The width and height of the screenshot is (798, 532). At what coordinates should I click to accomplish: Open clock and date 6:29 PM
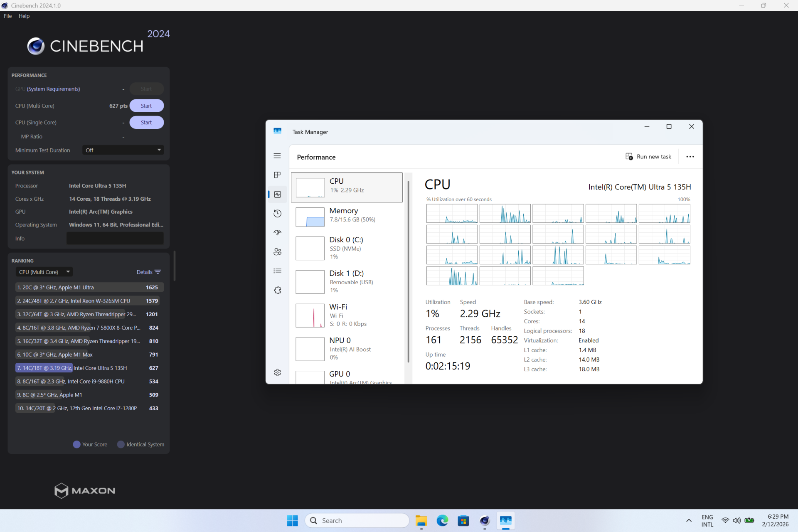pyautogui.click(x=775, y=520)
